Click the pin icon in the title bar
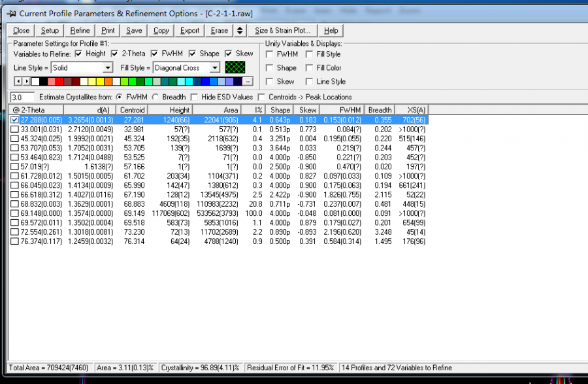 point(12,14)
